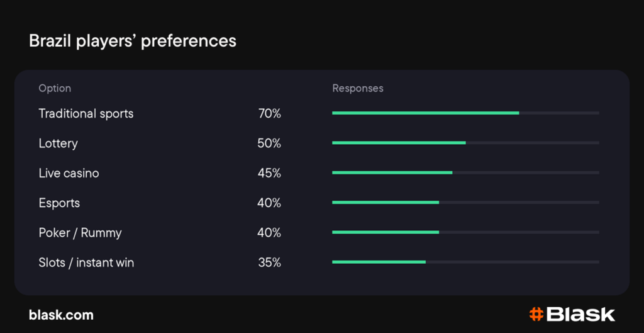Select the Esports option label
Image resolution: width=644 pixels, height=333 pixels.
pyautogui.click(x=59, y=203)
